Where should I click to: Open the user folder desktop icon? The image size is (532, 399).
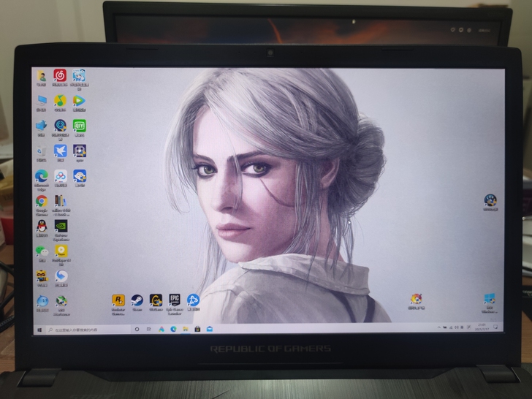pyautogui.click(x=41, y=76)
